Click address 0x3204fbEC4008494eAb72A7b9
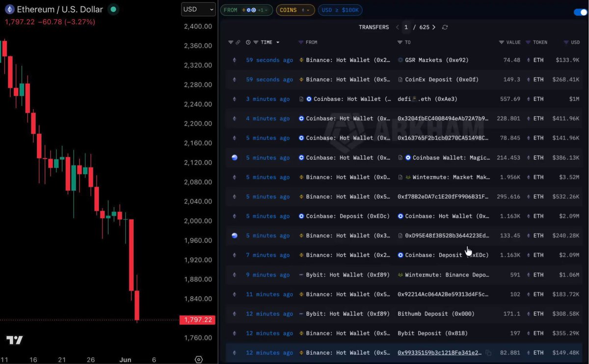Screen dimensions: 589x364 (x=443, y=119)
